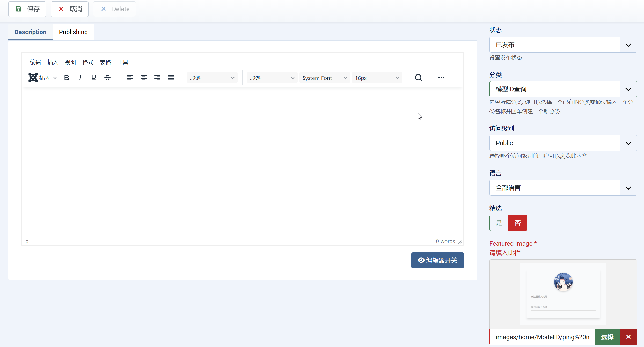Switch to the Publishing tab

(x=73, y=32)
